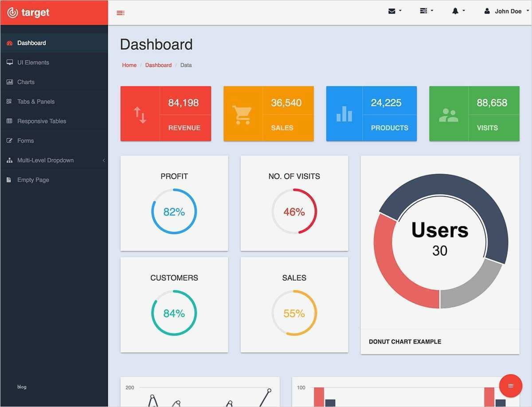
Task: Toggle the sidebar with the hamburger icon
Action: (120, 13)
